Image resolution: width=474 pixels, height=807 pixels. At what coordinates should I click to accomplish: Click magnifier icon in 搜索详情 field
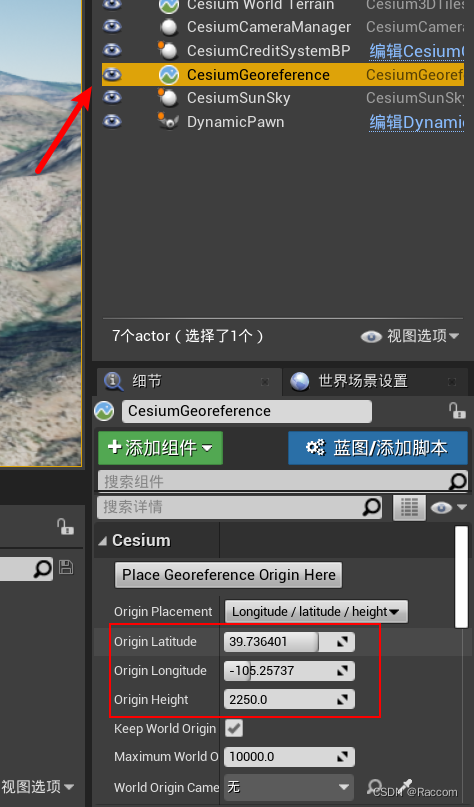coord(372,507)
